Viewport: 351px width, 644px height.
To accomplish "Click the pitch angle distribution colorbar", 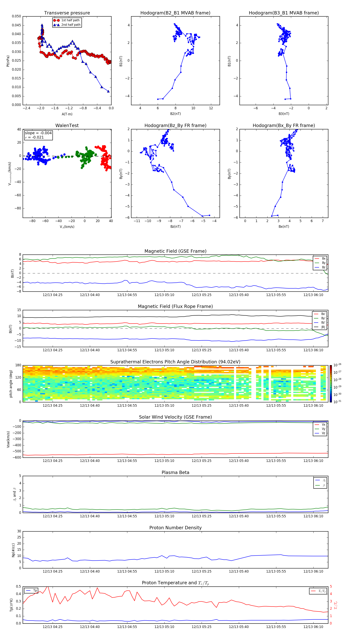I will coord(331,384).
